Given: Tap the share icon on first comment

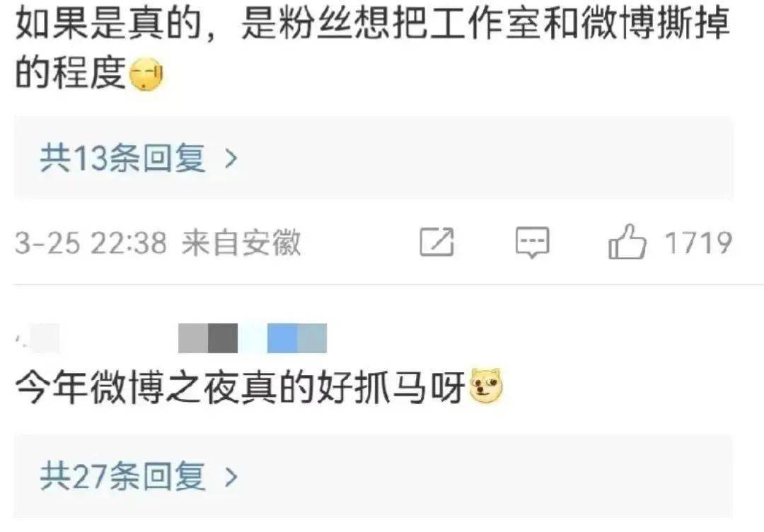Looking at the screenshot, I should [x=436, y=242].
